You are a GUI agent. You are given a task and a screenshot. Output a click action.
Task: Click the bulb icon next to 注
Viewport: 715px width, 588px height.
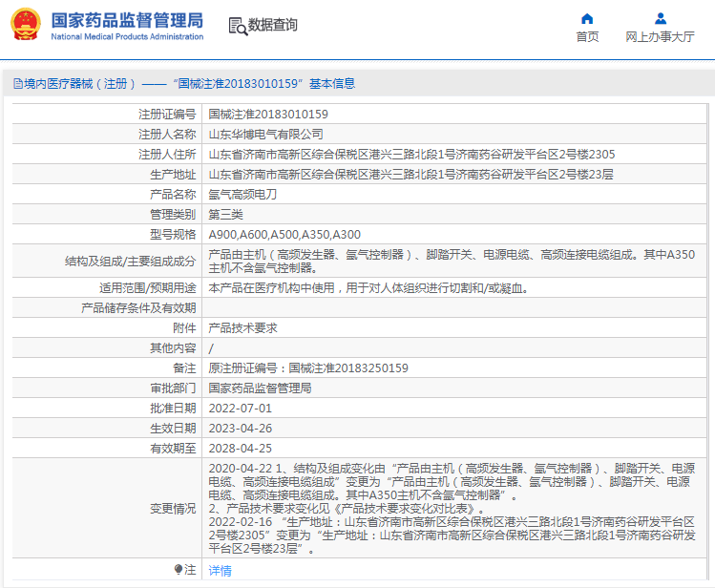pyautogui.click(x=179, y=569)
